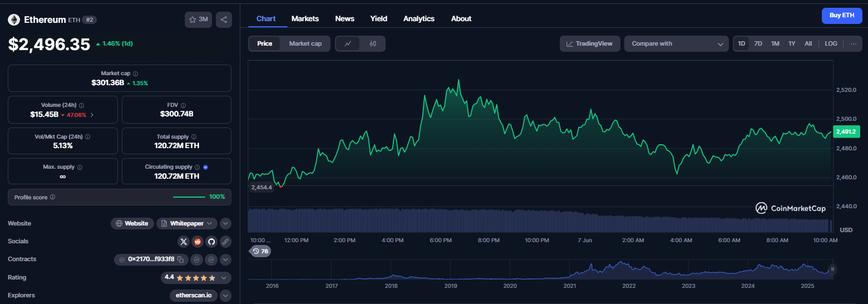Expand more links in the Website row
Screen dimensions: 868x304
(225, 223)
